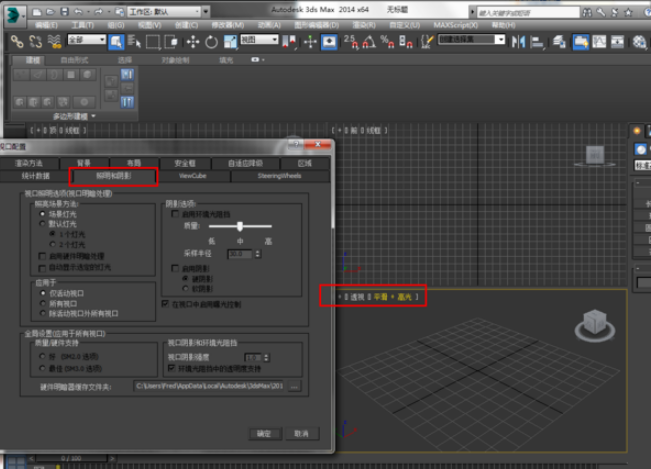Adjust the shadow quality slider handle
The image size is (651, 469).
[240, 226]
